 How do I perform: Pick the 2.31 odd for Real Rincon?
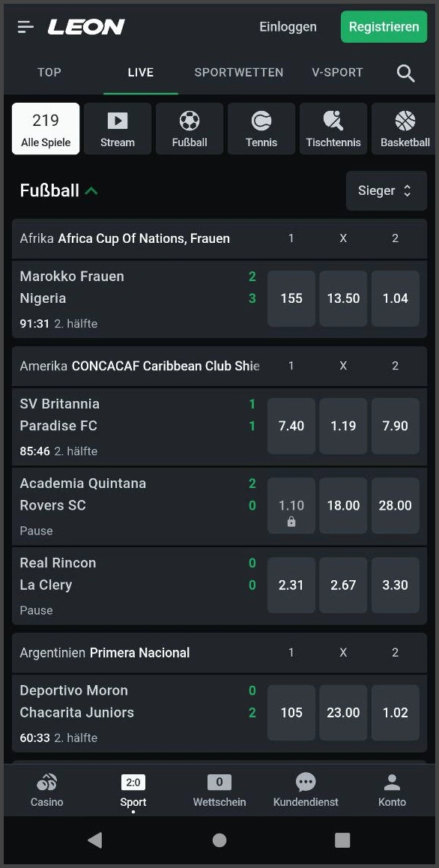tap(291, 585)
